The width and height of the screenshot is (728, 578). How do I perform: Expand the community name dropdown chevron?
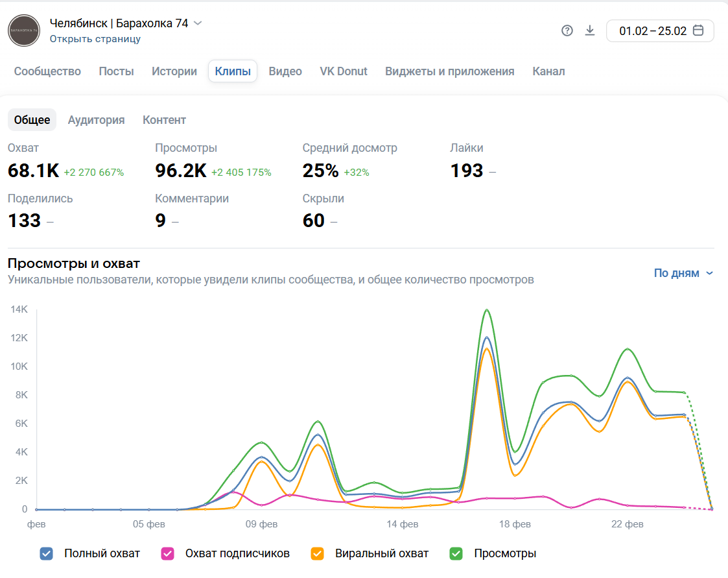pyautogui.click(x=198, y=23)
